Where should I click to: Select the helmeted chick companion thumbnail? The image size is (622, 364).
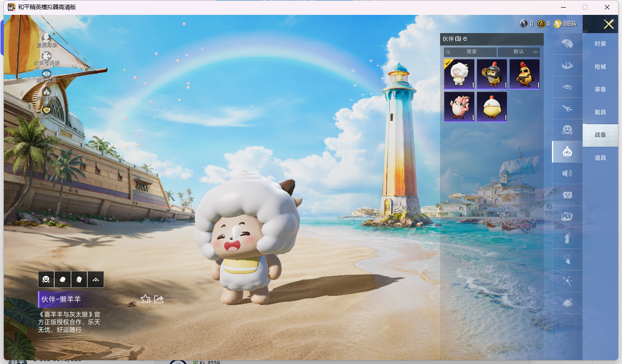coord(492,74)
